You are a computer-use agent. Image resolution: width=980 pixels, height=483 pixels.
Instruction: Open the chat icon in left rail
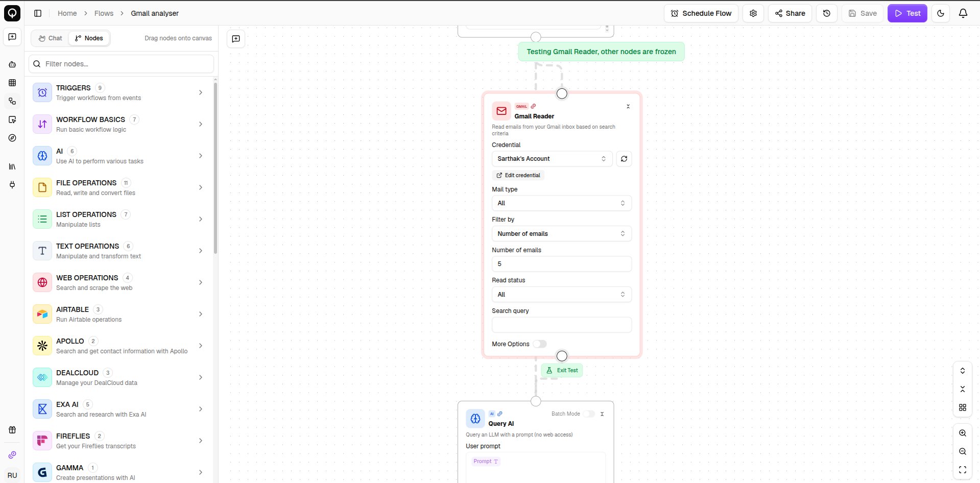click(12, 37)
